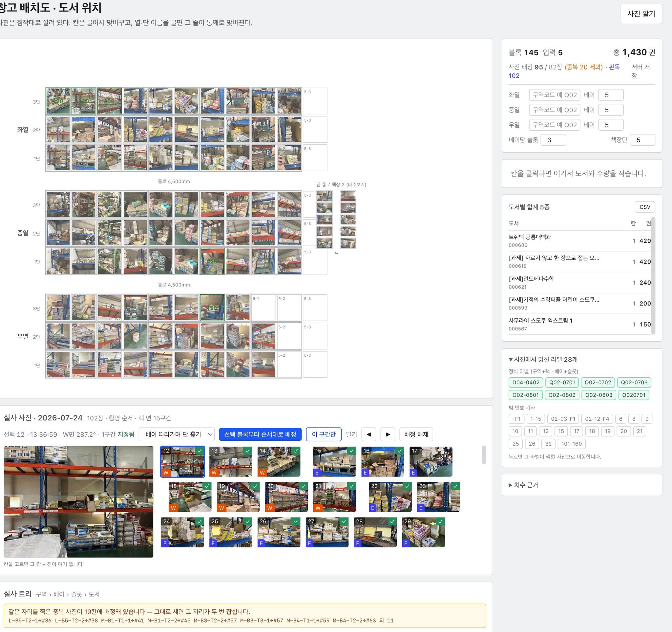Select the 02-03-F1 bin chip
672x632 pixels.
click(x=563, y=419)
